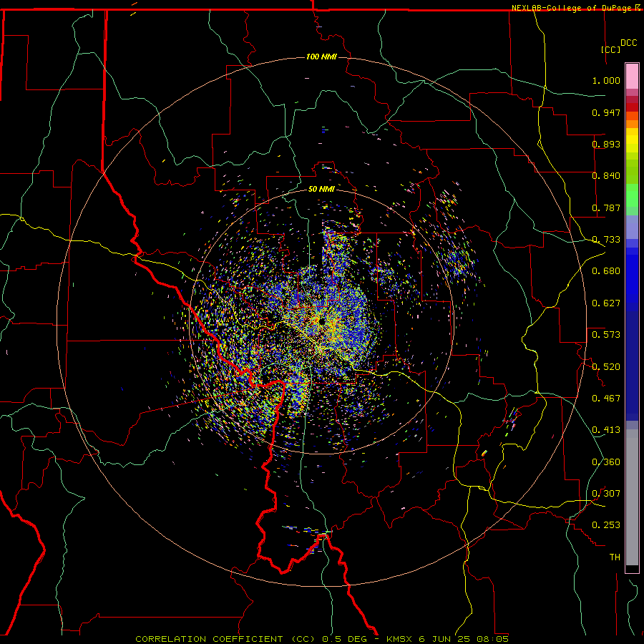Screen dimensions: 644x644
Task: Click the 0.787 legend value
Action: point(606,208)
